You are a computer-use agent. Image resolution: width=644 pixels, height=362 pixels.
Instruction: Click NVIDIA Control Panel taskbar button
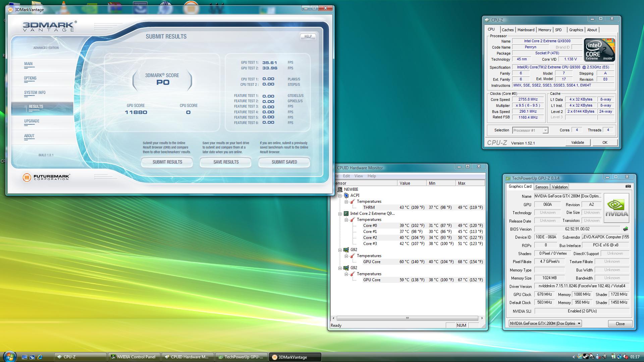[x=135, y=357]
